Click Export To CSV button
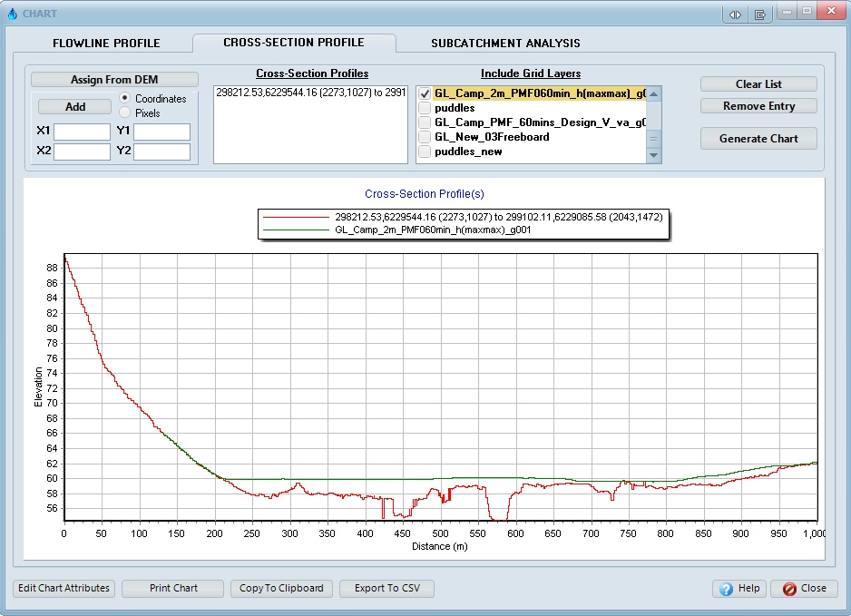 (386, 588)
